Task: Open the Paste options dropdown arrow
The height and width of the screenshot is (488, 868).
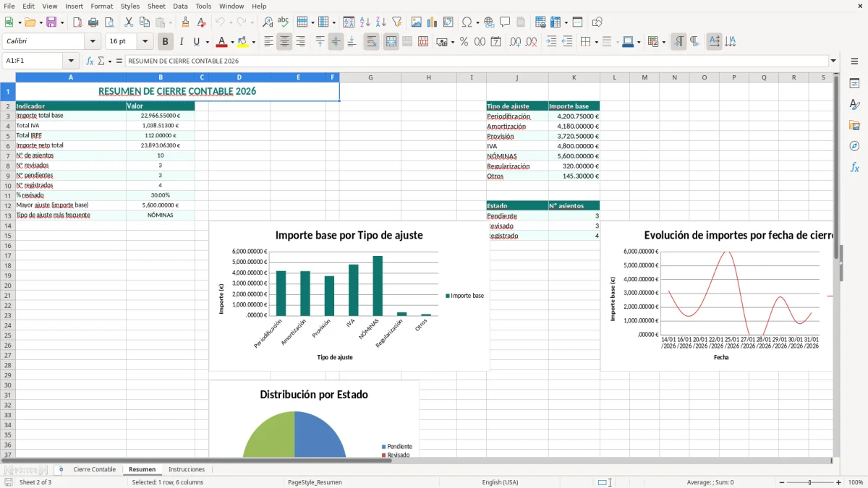Action: pyautogui.click(x=171, y=22)
